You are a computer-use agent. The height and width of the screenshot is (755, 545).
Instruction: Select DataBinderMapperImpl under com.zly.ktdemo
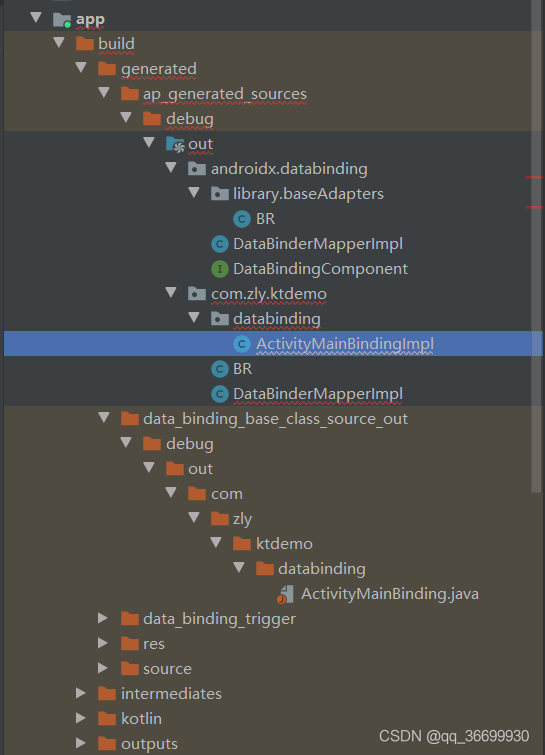point(318,394)
